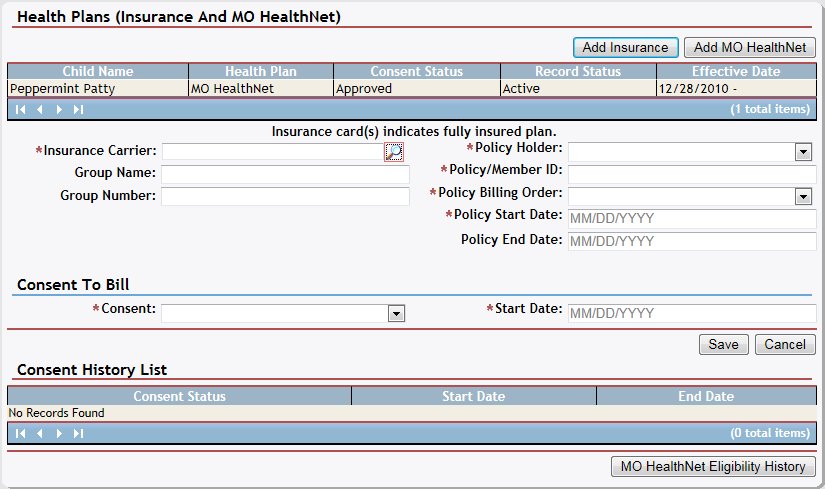
Task: Go to next page of Consent History list
Action: (59, 433)
